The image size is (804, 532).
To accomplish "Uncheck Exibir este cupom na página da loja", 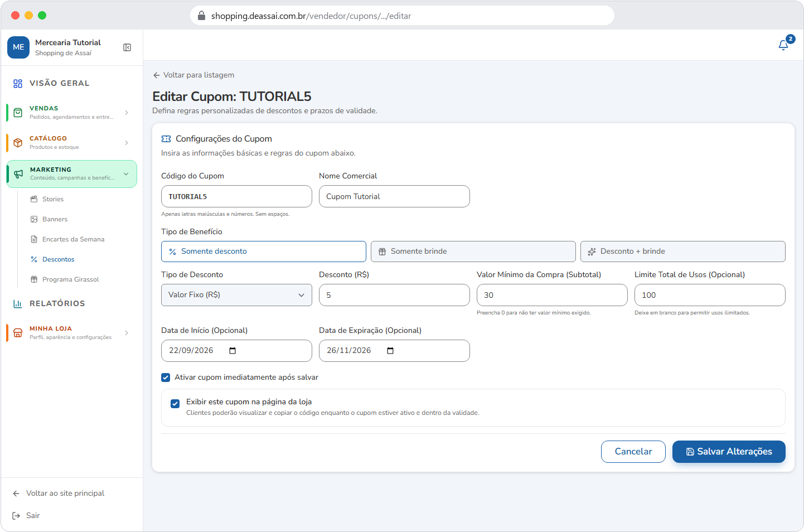I will click(175, 404).
